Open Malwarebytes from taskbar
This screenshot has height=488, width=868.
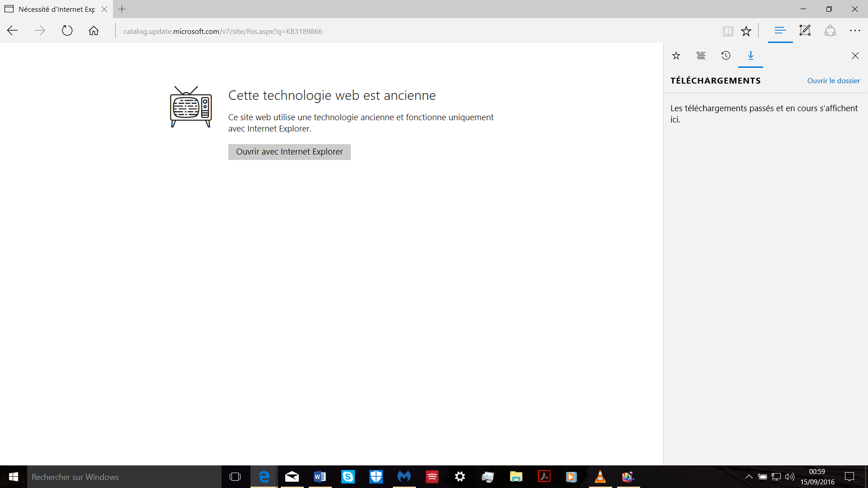tap(404, 477)
